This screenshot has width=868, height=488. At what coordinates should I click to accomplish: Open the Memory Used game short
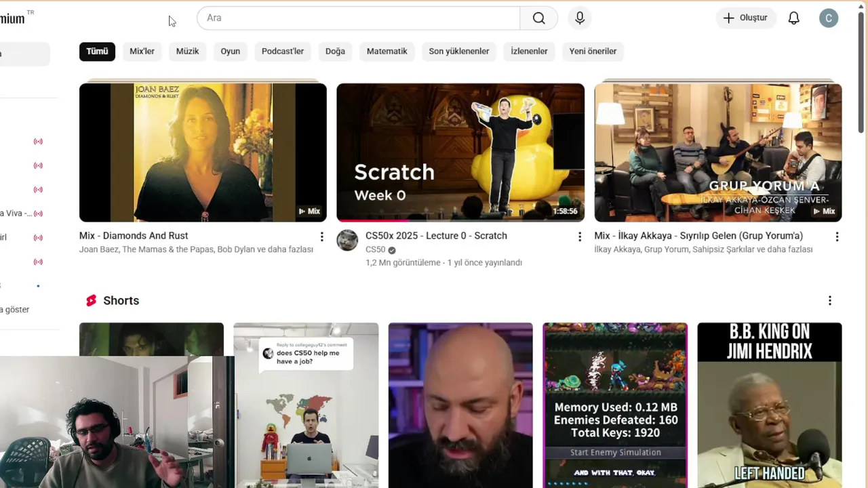[x=615, y=405]
